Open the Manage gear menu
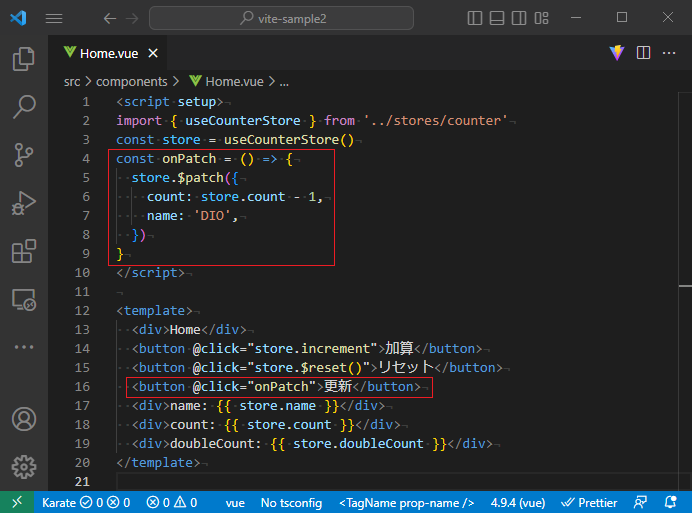 tap(24, 467)
